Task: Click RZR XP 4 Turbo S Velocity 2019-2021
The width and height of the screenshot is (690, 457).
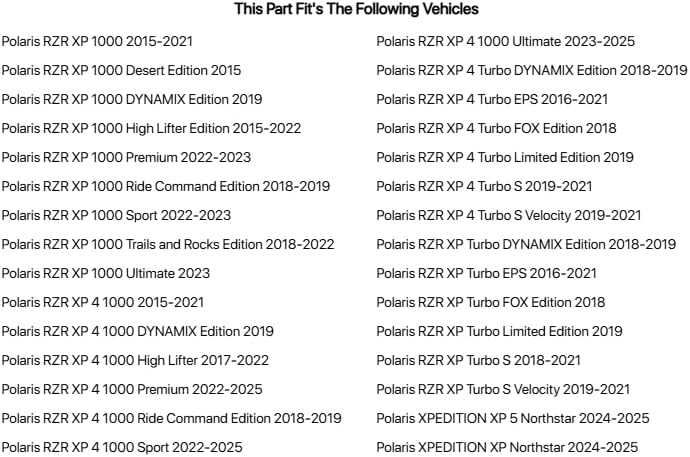Action: pyautogui.click(x=509, y=216)
